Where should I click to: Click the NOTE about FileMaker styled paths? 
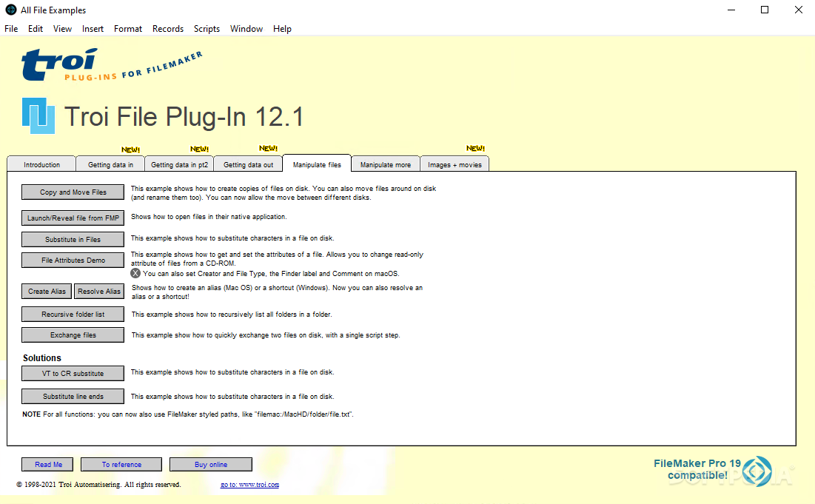(x=187, y=414)
